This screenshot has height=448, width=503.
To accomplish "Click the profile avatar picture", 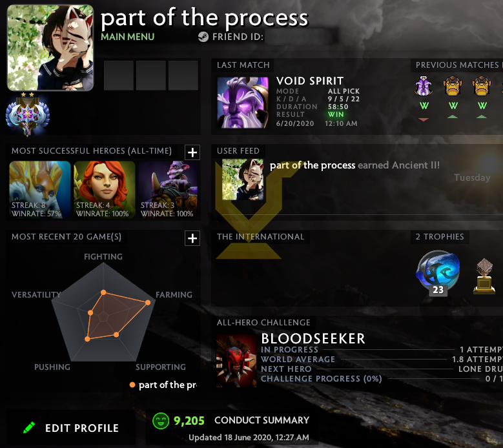I will 50,48.
